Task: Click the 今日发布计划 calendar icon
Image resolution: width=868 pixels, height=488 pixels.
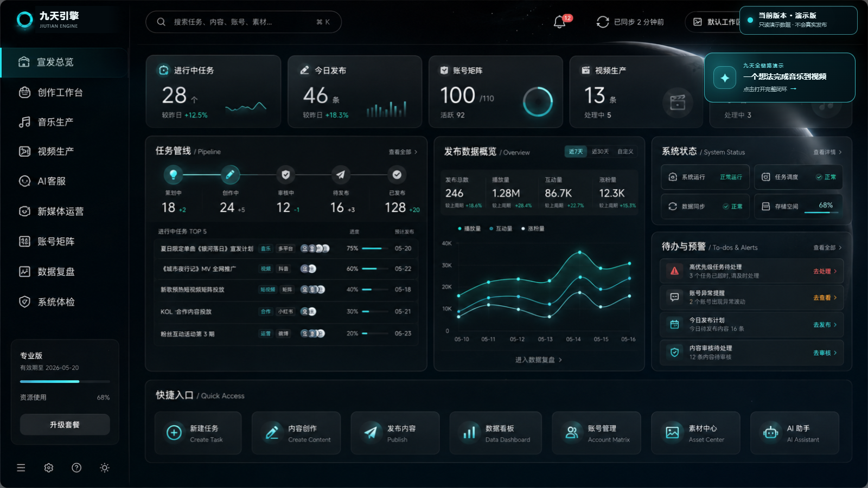Action: coord(674,324)
